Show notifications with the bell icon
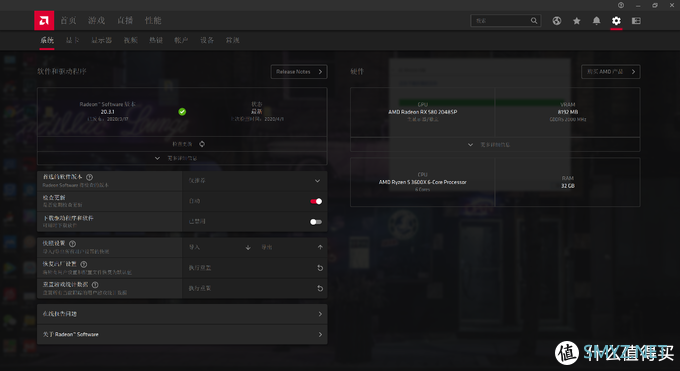 [596, 21]
